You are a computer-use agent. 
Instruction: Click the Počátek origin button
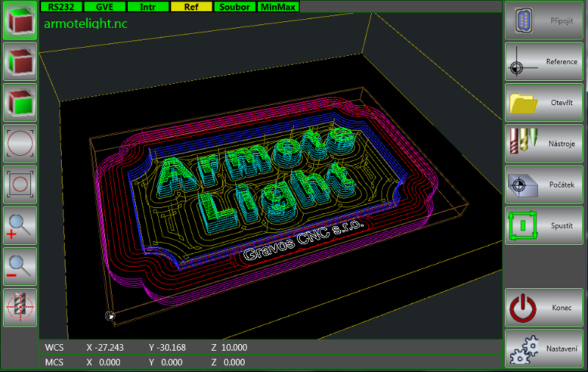(x=544, y=185)
